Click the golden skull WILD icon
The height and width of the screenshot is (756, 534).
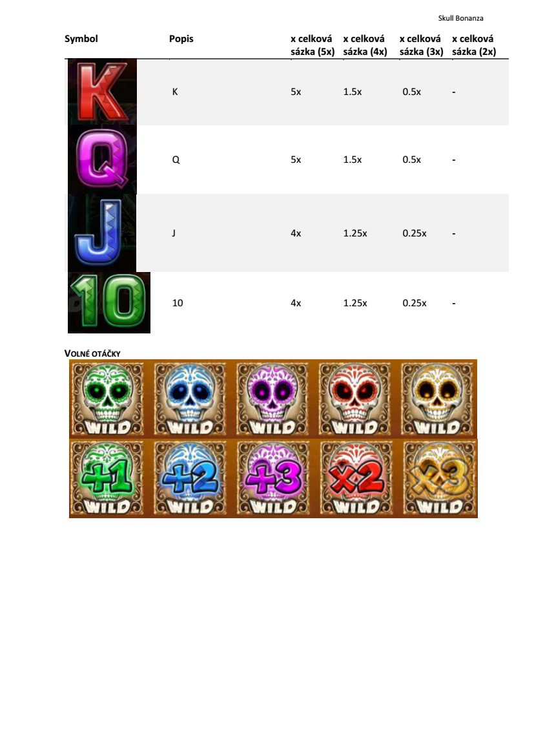(438, 399)
